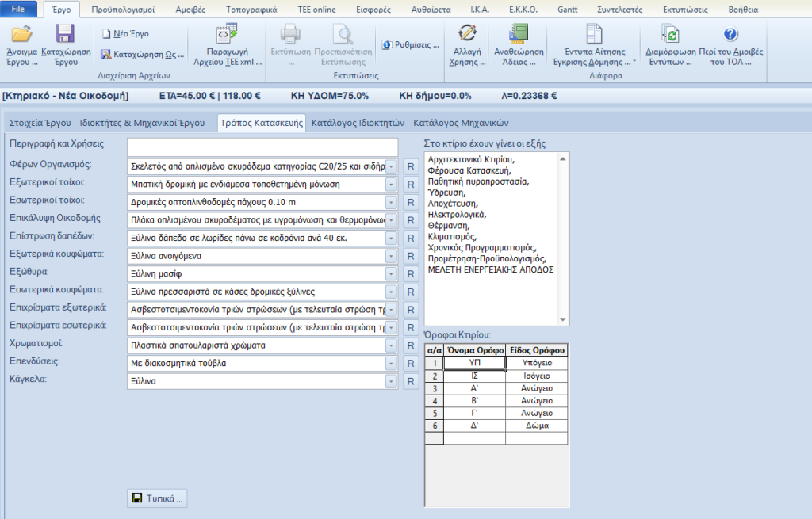This screenshot has width=812, height=519.
Task: Switch to the Προϋπολογισμοί ribbon tab
Action: [x=123, y=10]
